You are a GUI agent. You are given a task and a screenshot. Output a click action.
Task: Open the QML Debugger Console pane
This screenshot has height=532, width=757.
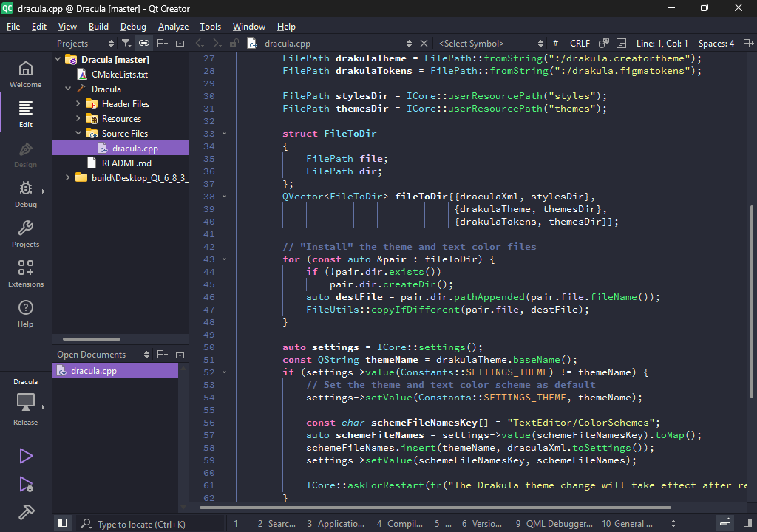click(554, 524)
